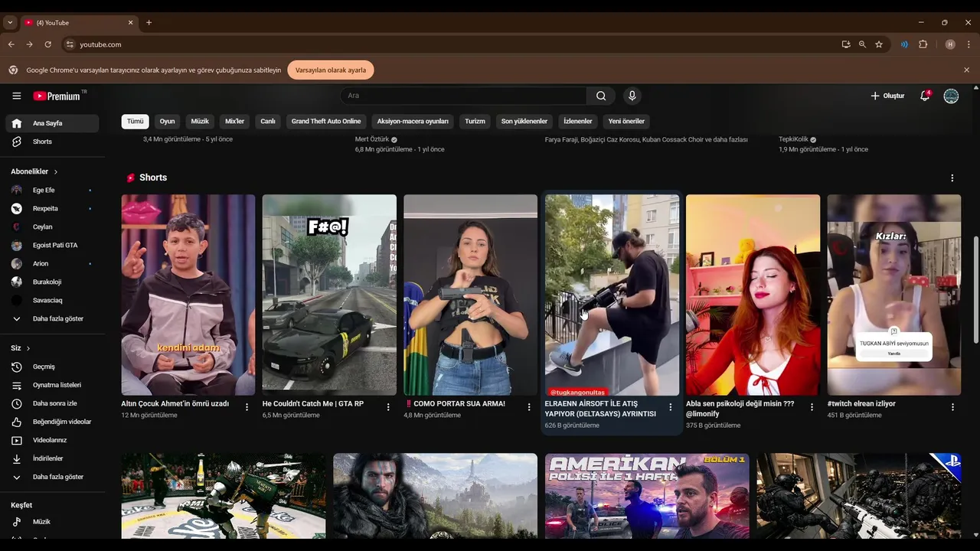Expand Abonelikler section chevron
The width and height of the screenshot is (980, 551).
pyautogui.click(x=56, y=171)
